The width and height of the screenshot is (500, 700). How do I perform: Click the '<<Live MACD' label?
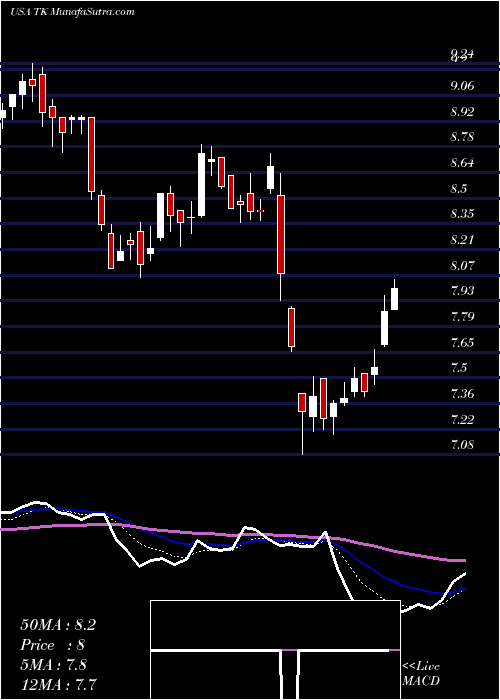(421, 673)
